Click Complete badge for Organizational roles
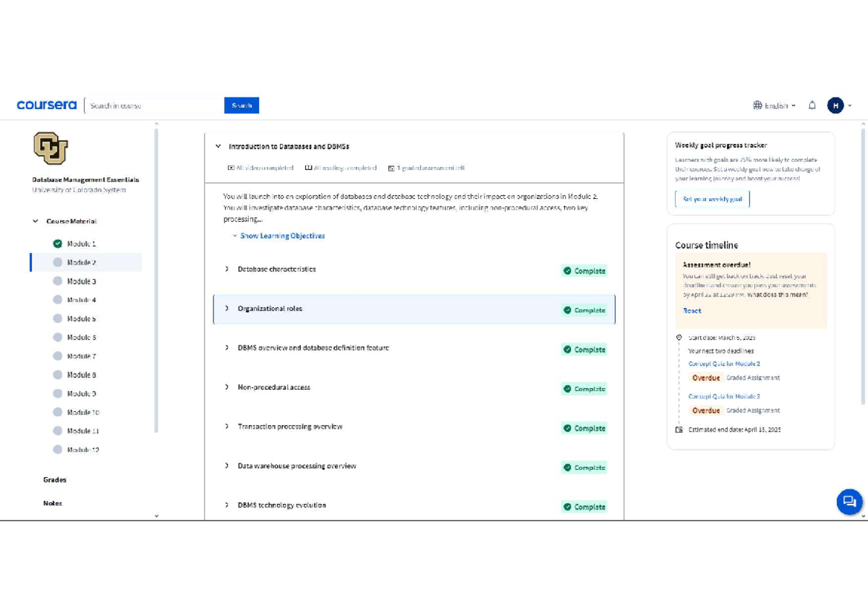This screenshot has width=868, height=613. [584, 310]
